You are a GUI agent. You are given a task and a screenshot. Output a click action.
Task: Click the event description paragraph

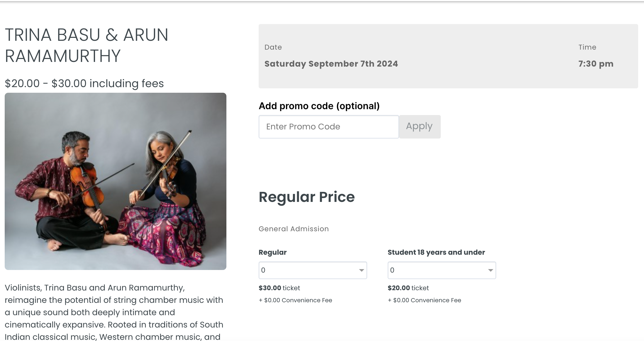[114, 312]
